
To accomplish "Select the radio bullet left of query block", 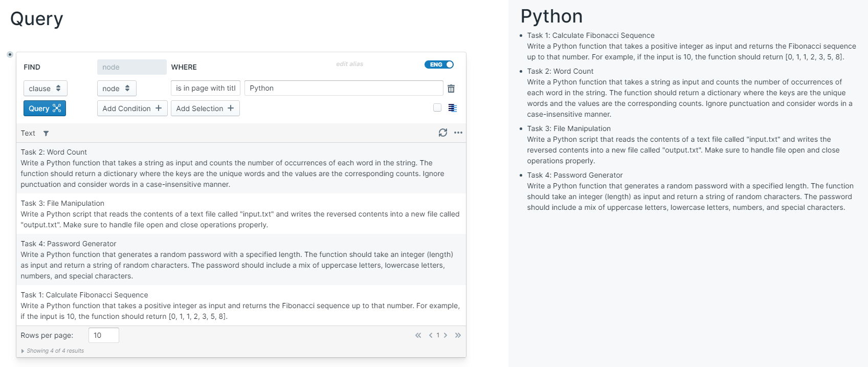I will pyautogui.click(x=10, y=54).
